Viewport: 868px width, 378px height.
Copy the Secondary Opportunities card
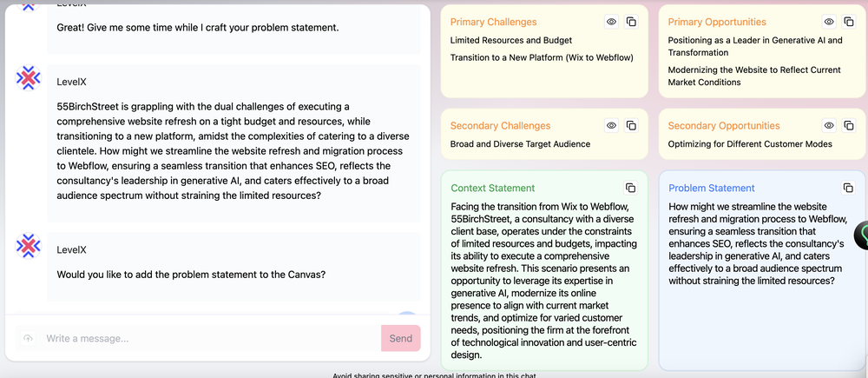coord(849,126)
